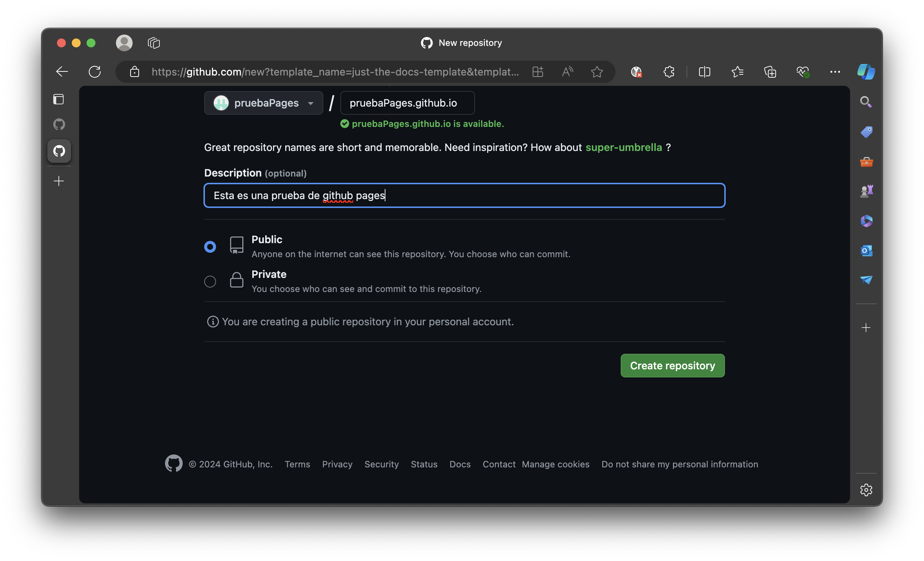Click Do not share my personal information
Viewport: 924px width, 561px height.
coord(679,464)
